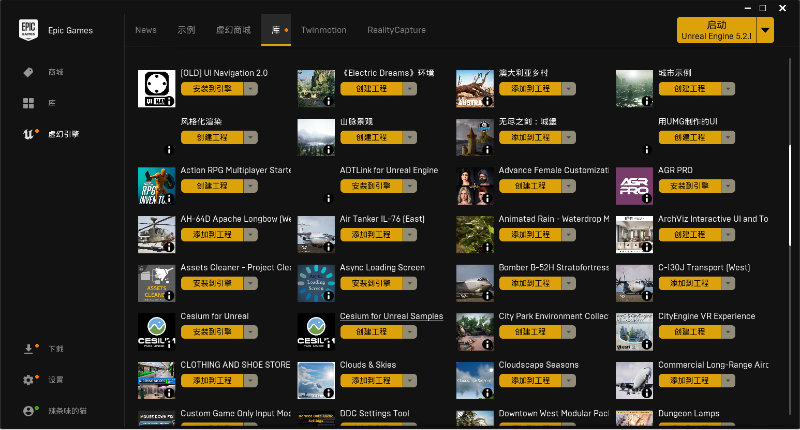Install Async Loading Screen to engine

click(x=371, y=283)
